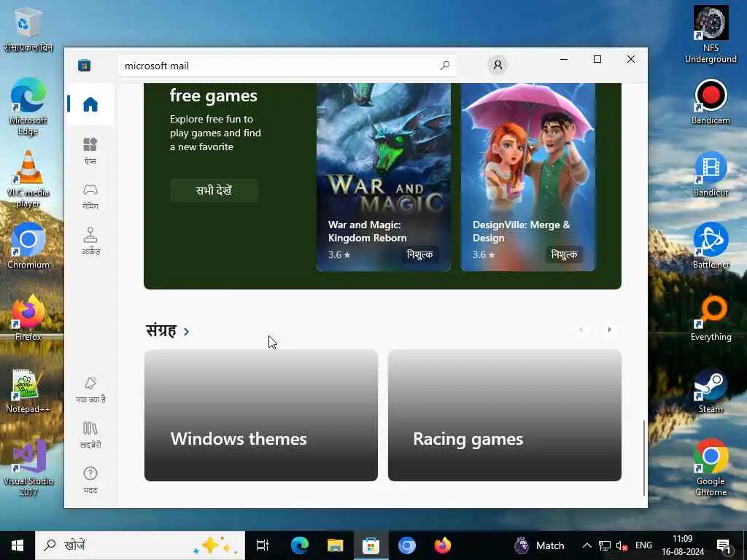The width and height of the screenshot is (747, 560).
Task: Open Firefox desktop shortcut
Action: [28, 318]
